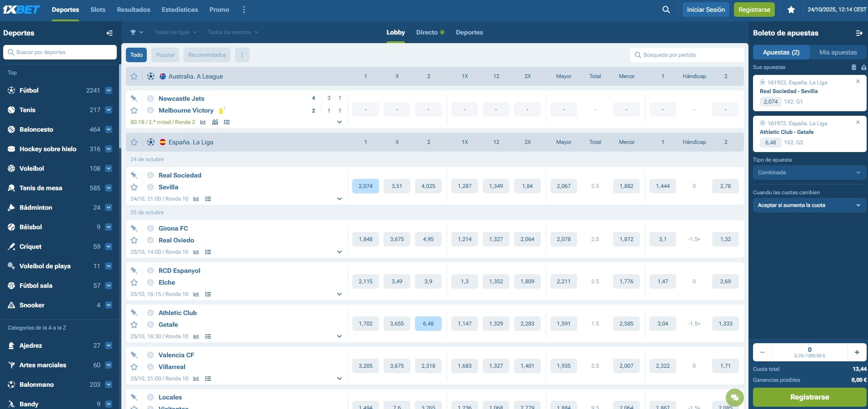
Task: Click Iniciar Sesión
Action: coord(705,9)
